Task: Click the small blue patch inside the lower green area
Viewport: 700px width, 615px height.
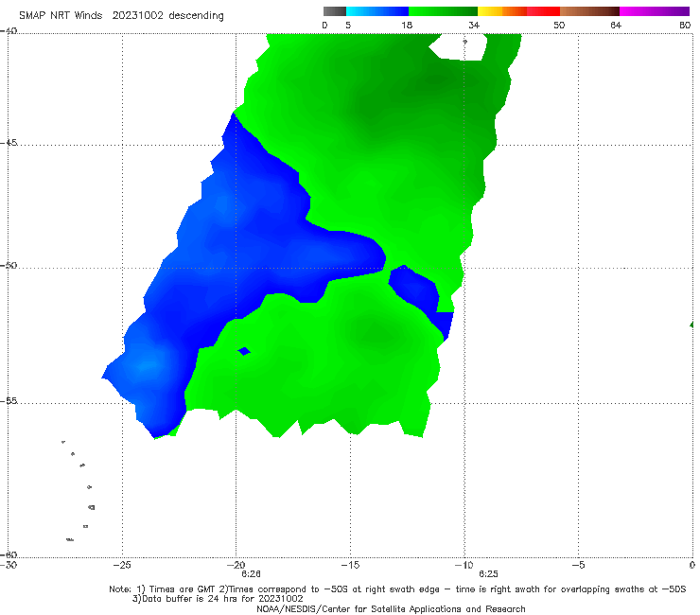Action: click(244, 351)
